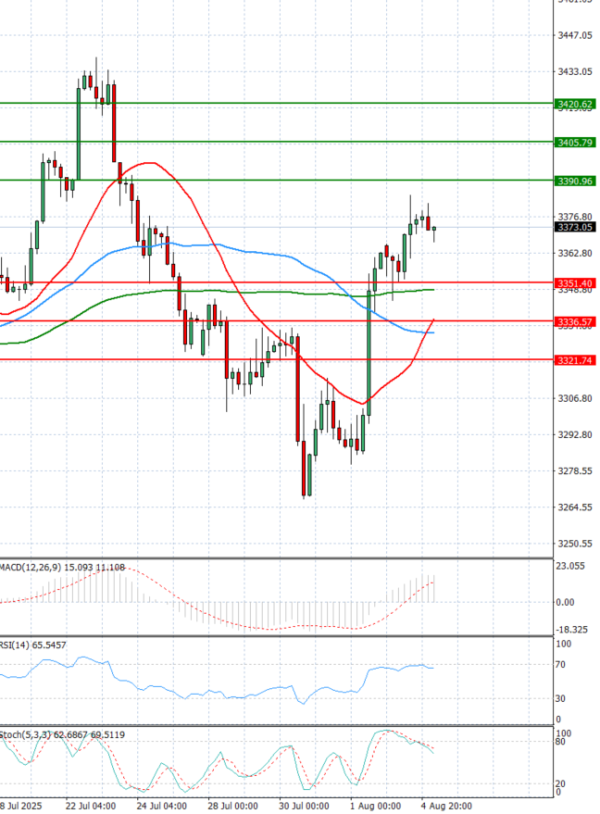
Task: Click the 3390.96 resistance price tag
Action: (575, 181)
